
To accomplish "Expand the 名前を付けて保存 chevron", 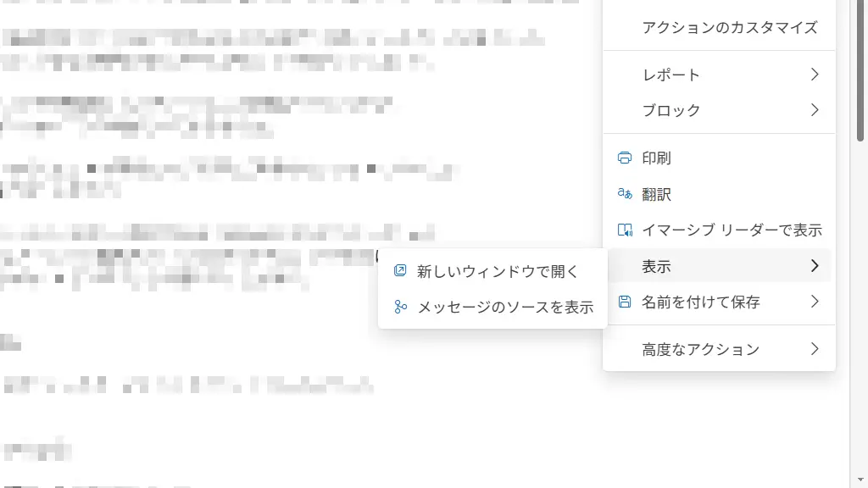I will coord(815,302).
